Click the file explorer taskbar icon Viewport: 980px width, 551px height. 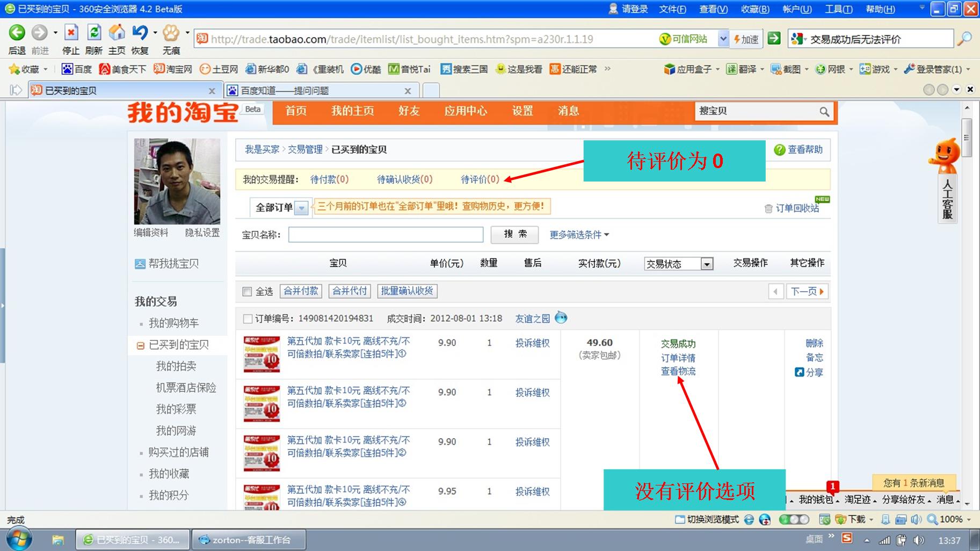tap(58, 540)
